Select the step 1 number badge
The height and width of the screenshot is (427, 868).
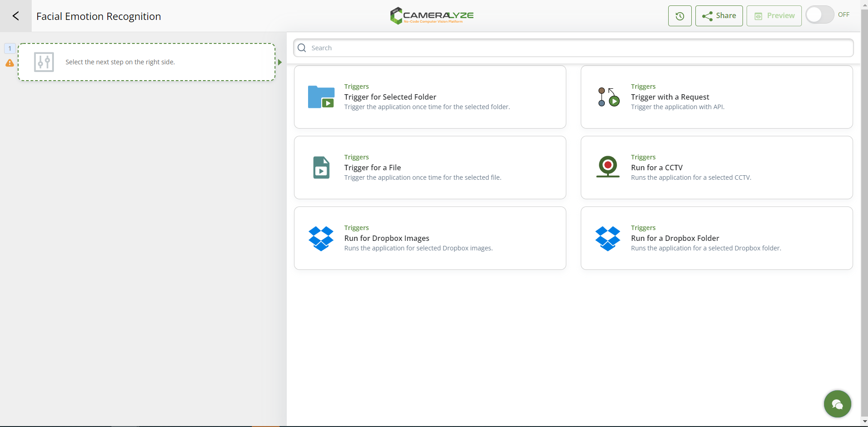point(10,48)
